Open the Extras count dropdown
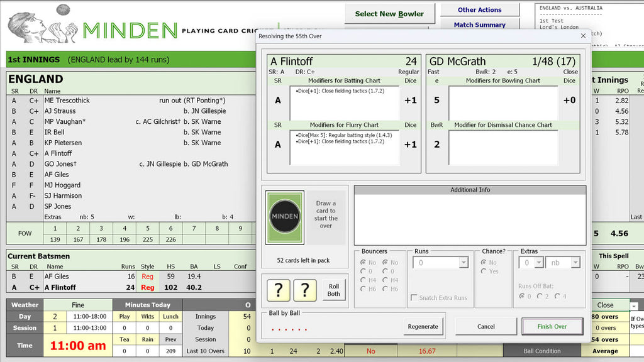Screen dimensions: 644x362 click(x=539, y=262)
